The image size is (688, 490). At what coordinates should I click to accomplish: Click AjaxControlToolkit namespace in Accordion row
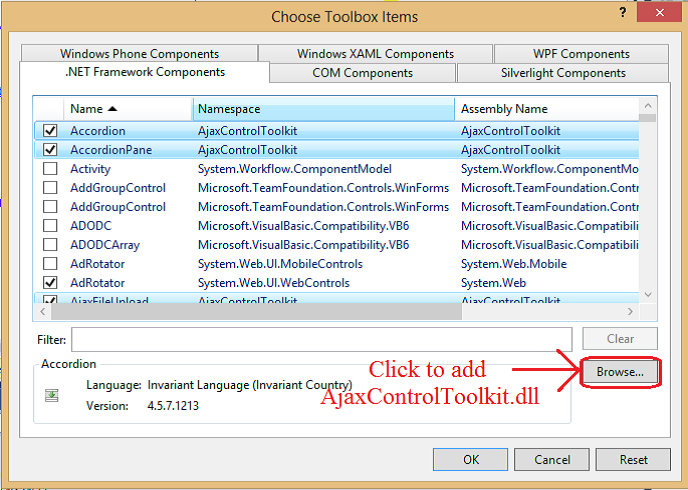(x=247, y=131)
